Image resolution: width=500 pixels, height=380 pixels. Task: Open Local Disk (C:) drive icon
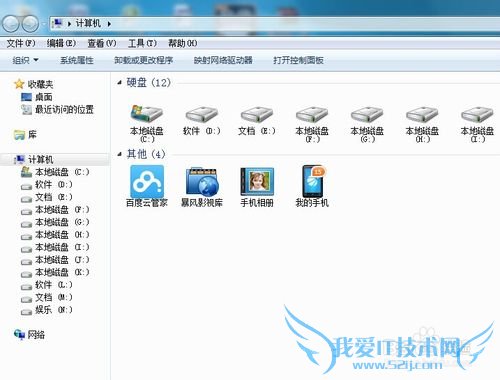[147, 114]
